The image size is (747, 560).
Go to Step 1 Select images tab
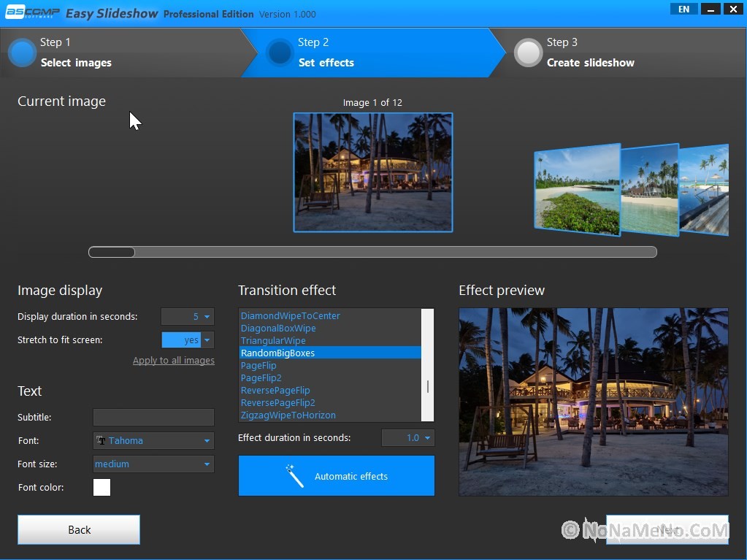pos(76,53)
